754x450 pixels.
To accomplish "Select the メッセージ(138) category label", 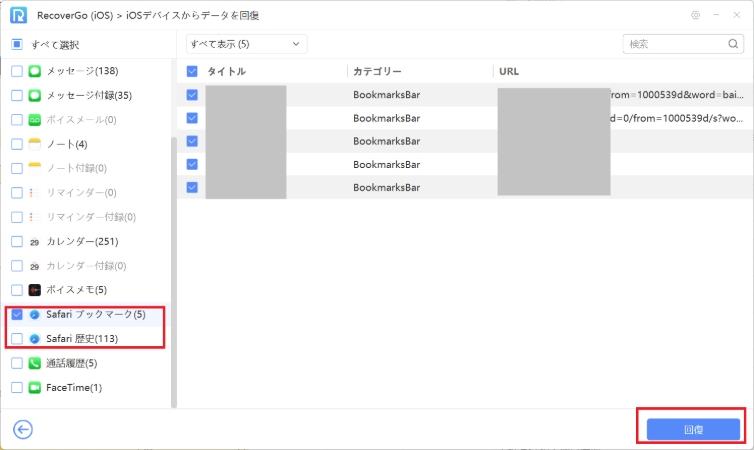I will point(82,71).
